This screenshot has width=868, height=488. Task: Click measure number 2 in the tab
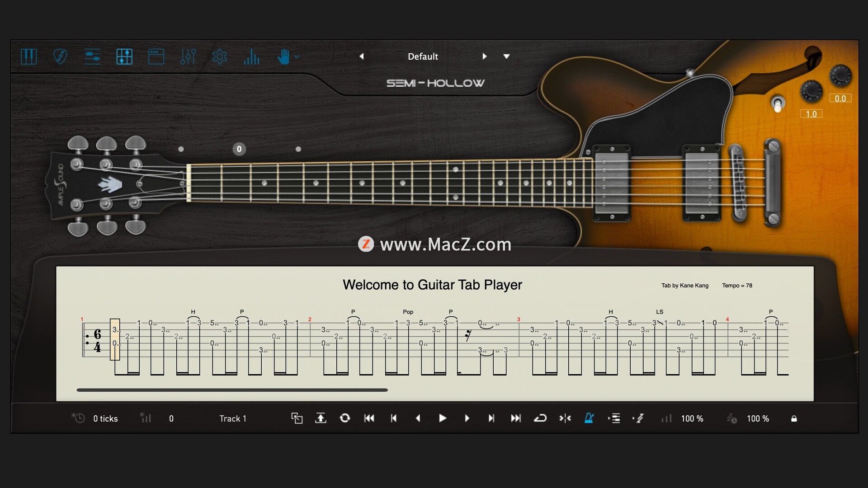pyautogui.click(x=310, y=319)
